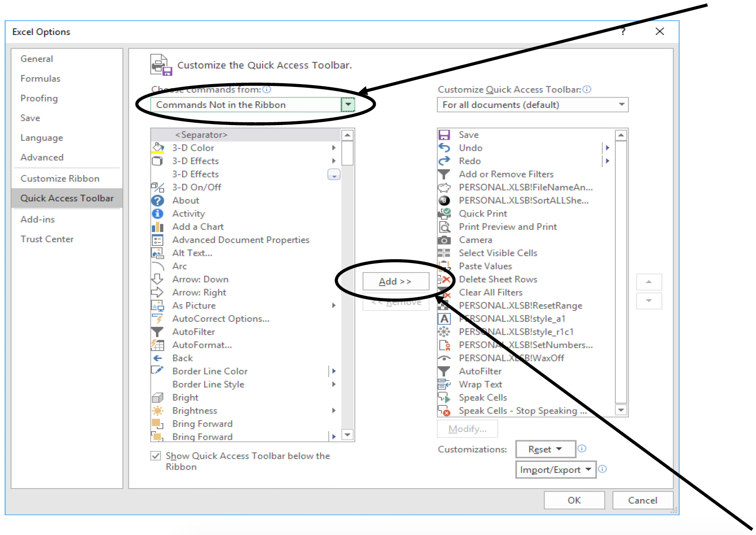
Task: Click the info icon beside Choose commands from
Action: [267, 89]
